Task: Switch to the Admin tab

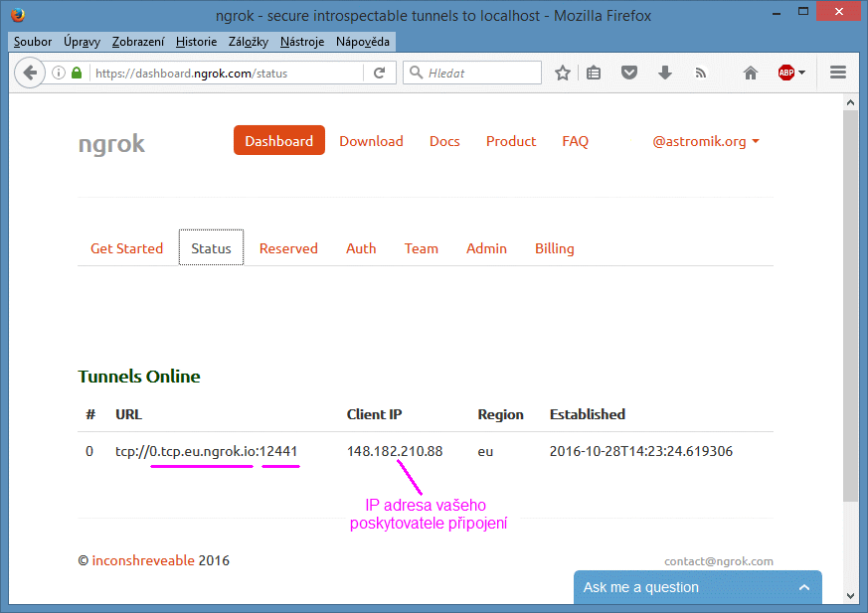Action: [x=486, y=248]
